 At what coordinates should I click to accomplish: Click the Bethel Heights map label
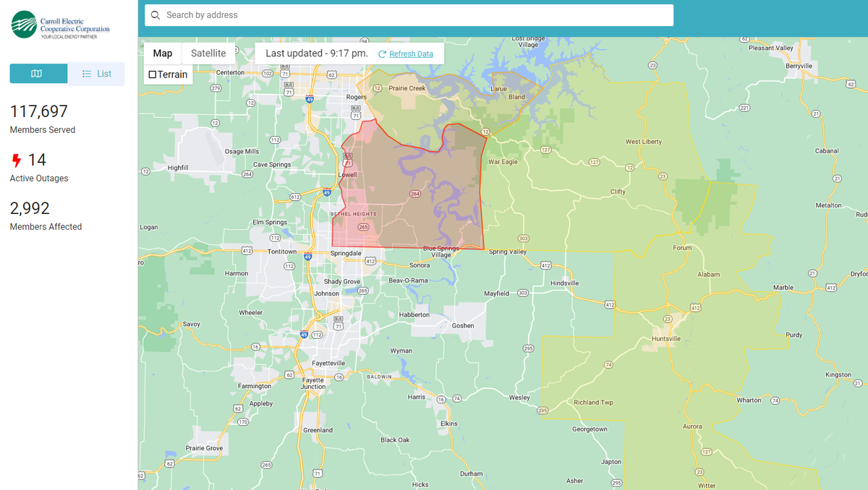click(x=353, y=215)
